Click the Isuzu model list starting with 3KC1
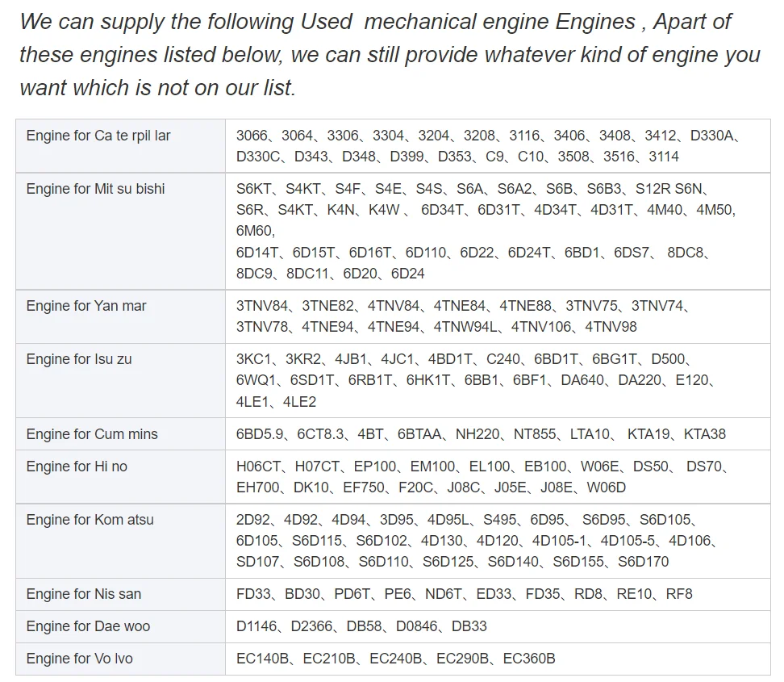The image size is (784, 682). 476,380
